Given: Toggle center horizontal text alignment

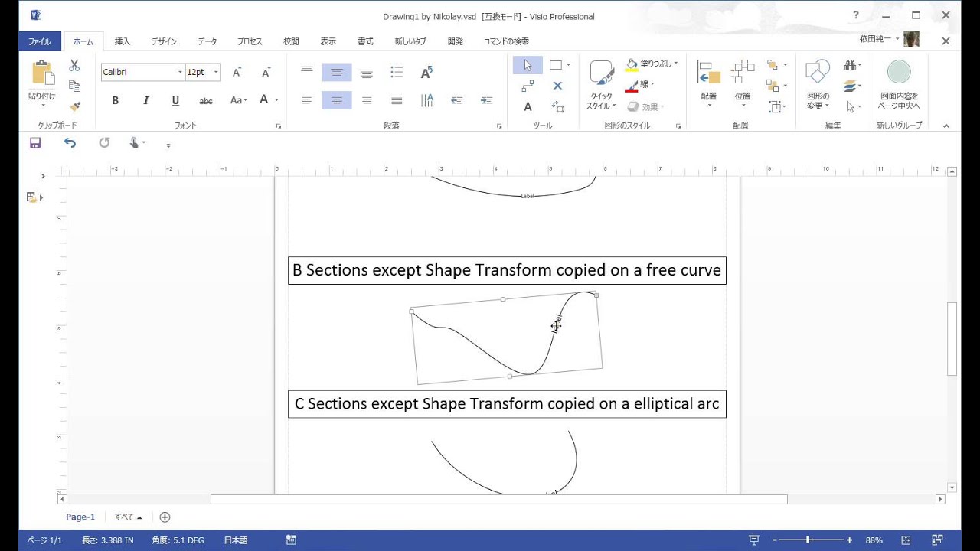Looking at the screenshot, I should (337, 100).
